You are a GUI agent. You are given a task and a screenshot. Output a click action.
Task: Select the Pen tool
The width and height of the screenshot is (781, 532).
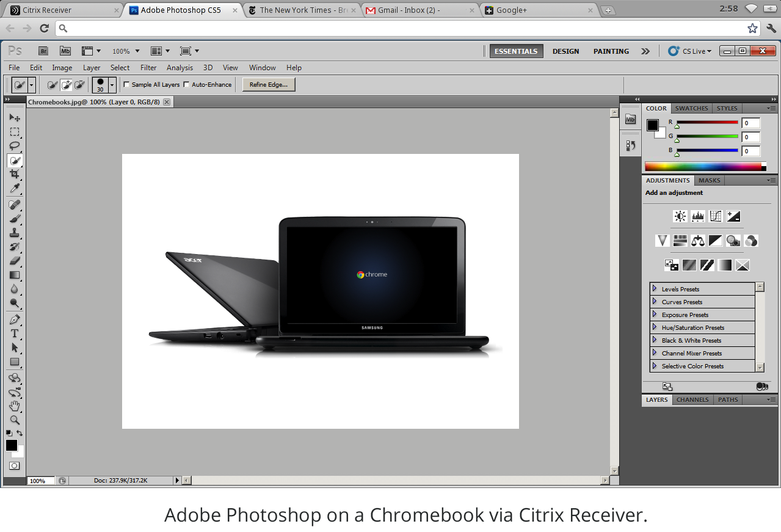click(x=15, y=319)
